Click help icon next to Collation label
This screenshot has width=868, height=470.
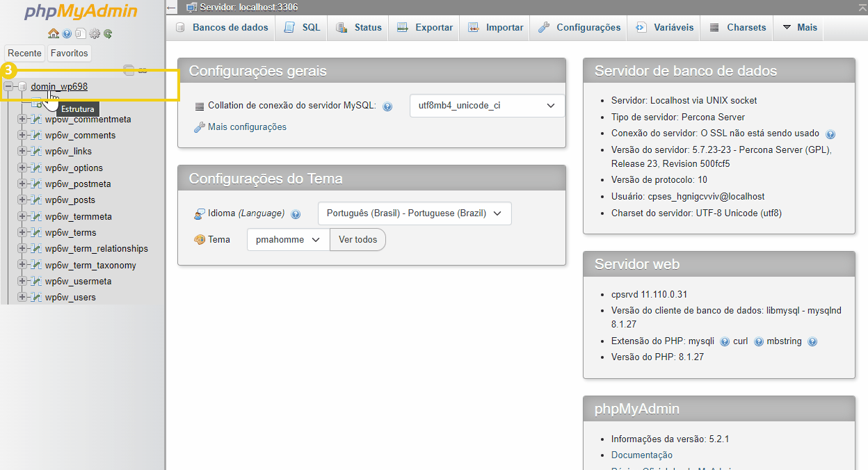[x=387, y=106]
